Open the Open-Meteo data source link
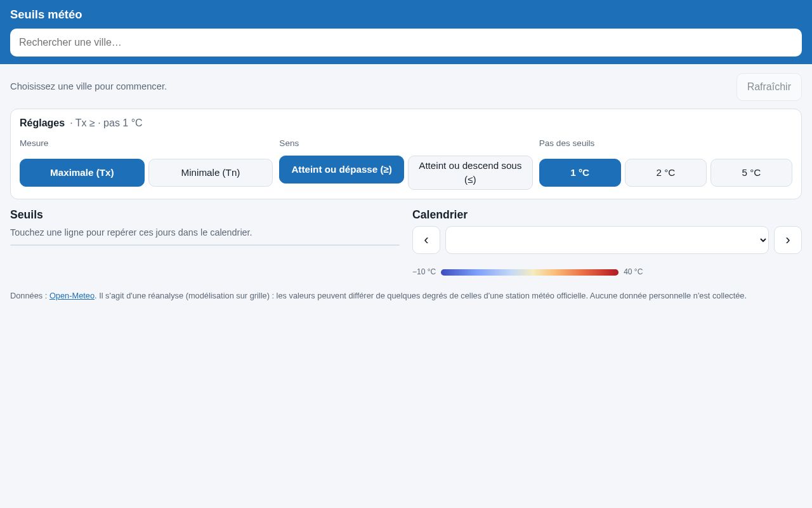The height and width of the screenshot is (508, 812). pyautogui.click(x=72, y=296)
